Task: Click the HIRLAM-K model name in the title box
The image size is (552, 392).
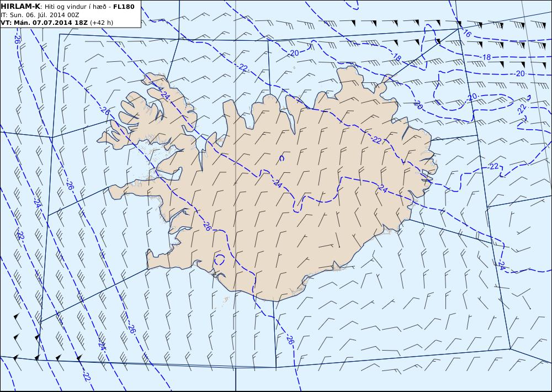Action: coord(20,7)
